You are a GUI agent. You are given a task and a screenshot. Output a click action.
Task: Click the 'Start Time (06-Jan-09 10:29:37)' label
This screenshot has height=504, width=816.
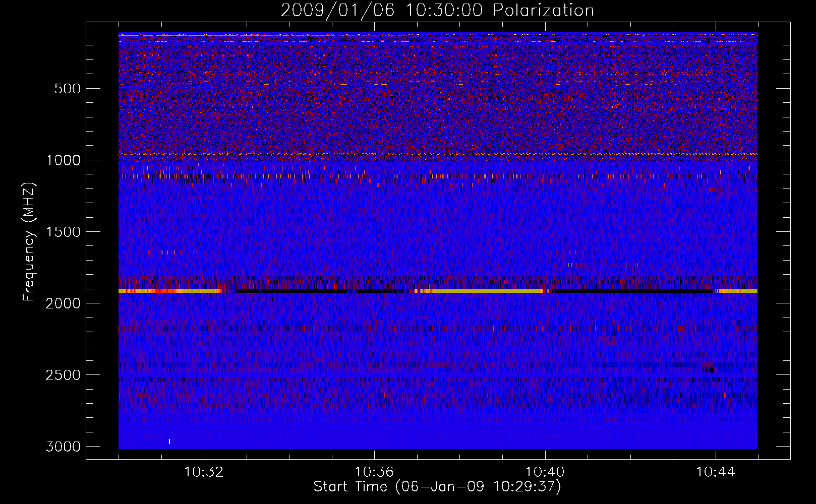click(x=437, y=487)
